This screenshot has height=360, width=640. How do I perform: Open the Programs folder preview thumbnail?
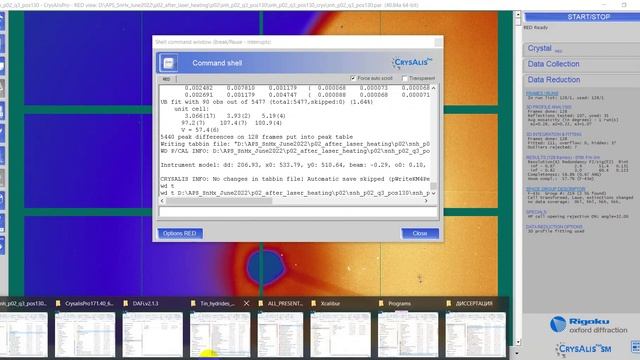[408, 334]
